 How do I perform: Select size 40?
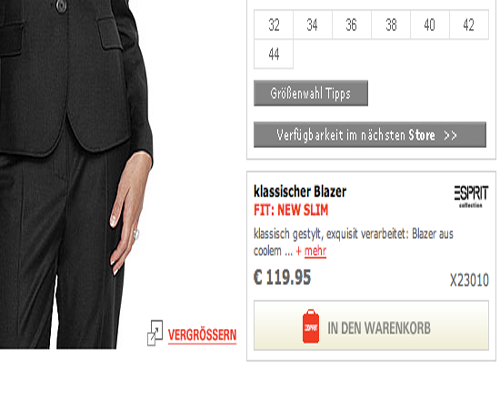tap(430, 25)
